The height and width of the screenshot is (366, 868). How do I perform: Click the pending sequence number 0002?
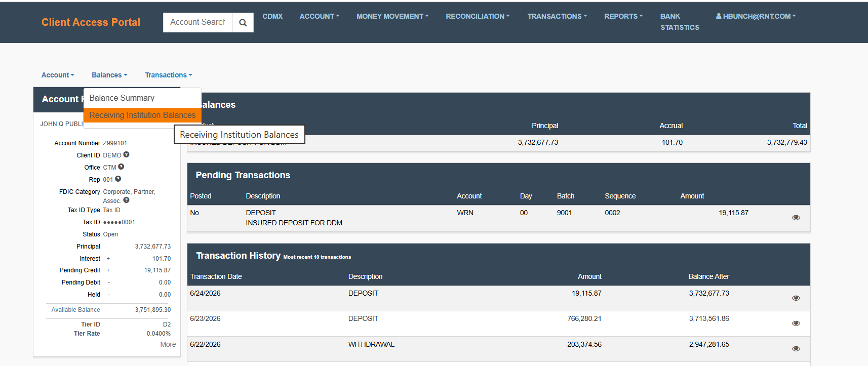pyautogui.click(x=612, y=213)
